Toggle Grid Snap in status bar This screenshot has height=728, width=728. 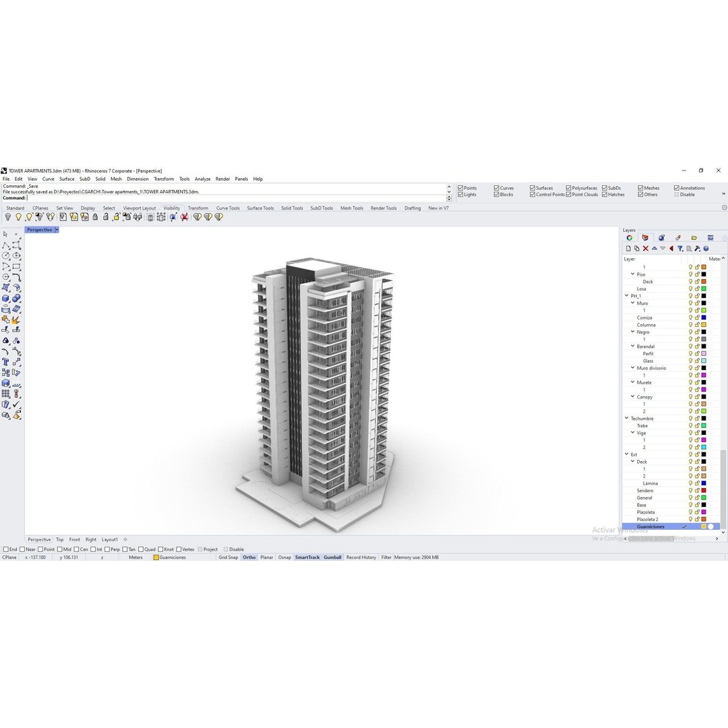pyautogui.click(x=228, y=557)
